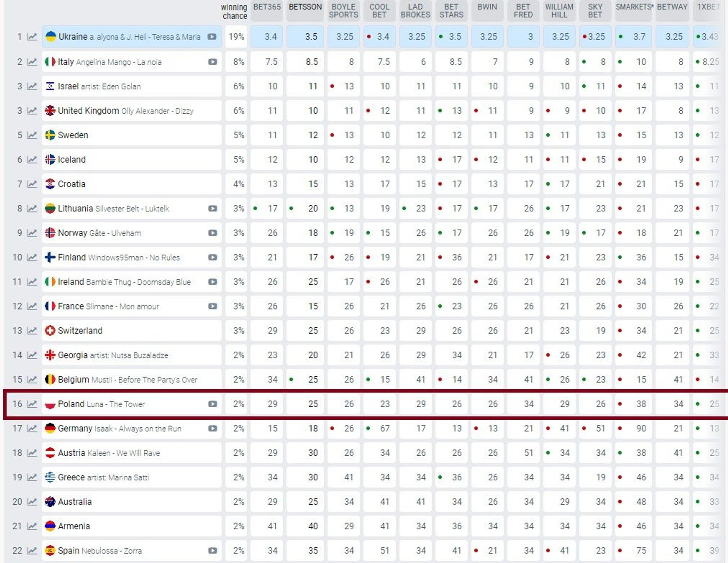Select the Greece Marina Satti entry
728x563 pixels.
(132, 477)
